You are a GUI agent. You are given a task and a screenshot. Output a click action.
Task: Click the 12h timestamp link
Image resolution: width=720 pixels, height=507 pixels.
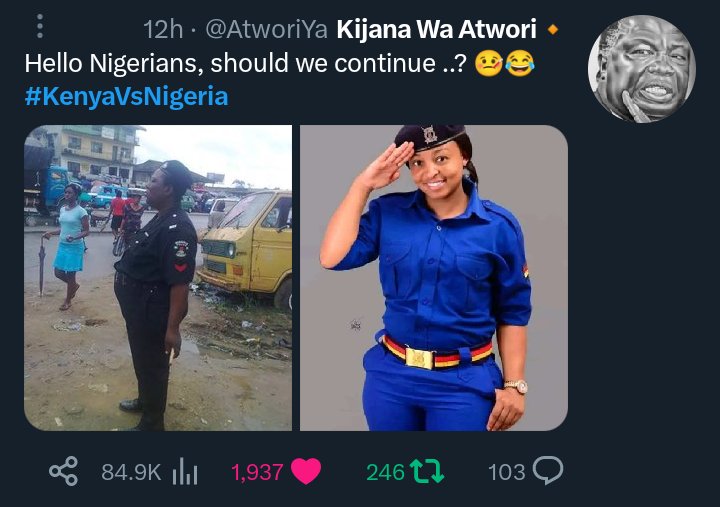(163, 29)
